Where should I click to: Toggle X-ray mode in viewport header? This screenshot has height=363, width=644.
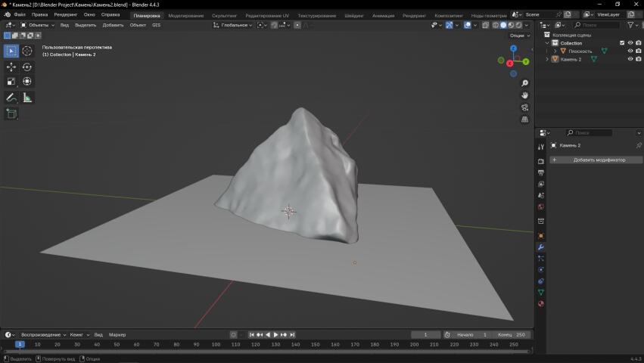pos(485,25)
